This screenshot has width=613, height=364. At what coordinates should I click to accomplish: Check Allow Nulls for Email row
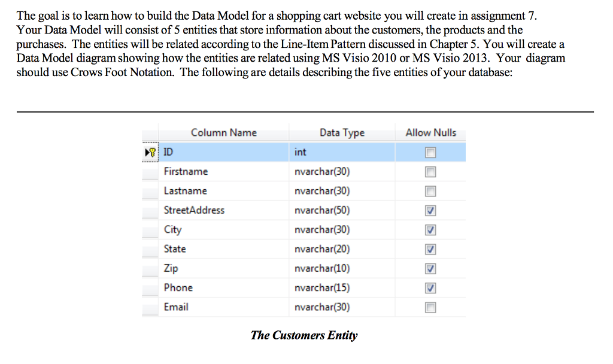[430, 307]
